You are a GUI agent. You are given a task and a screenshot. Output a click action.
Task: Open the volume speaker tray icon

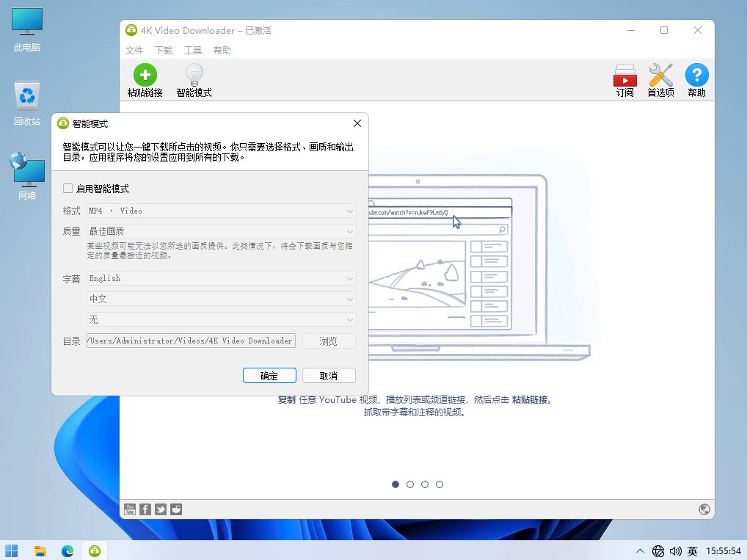(675, 551)
